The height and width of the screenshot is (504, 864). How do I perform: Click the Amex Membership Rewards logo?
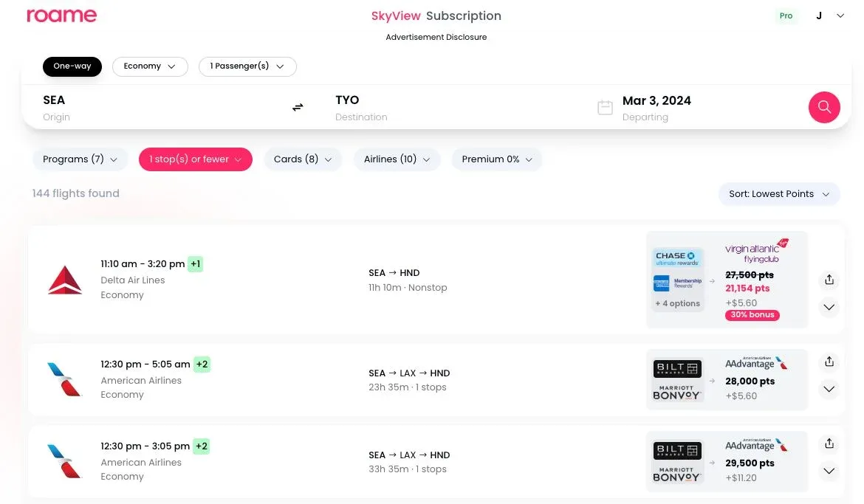tap(677, 283)
